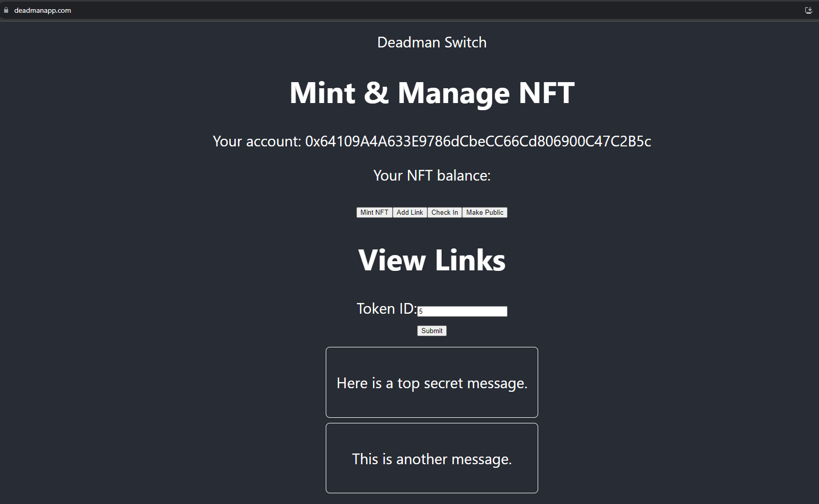Screen dimensions: 819x504
Task: Click the Token ID label text
Action: point(387,309)
